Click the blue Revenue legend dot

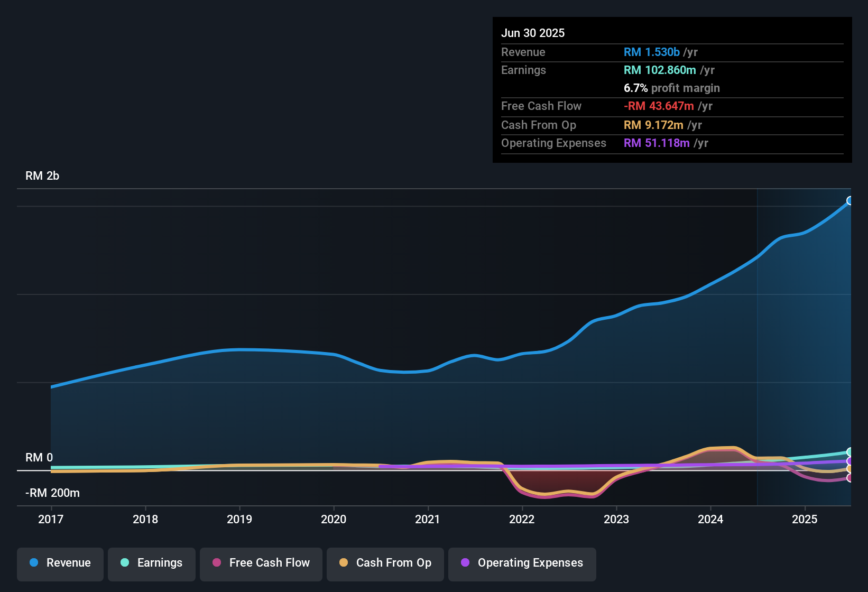click(34, 562)
